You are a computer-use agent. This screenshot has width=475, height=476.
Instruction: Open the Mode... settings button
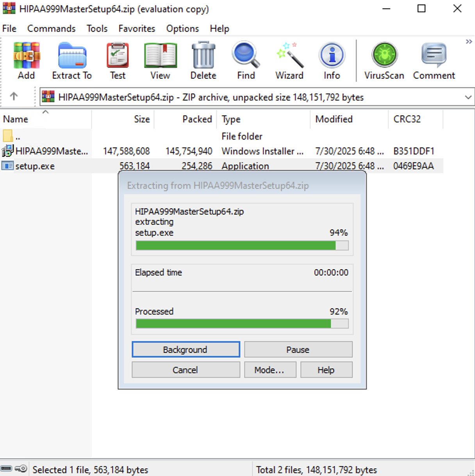(270, 370)
